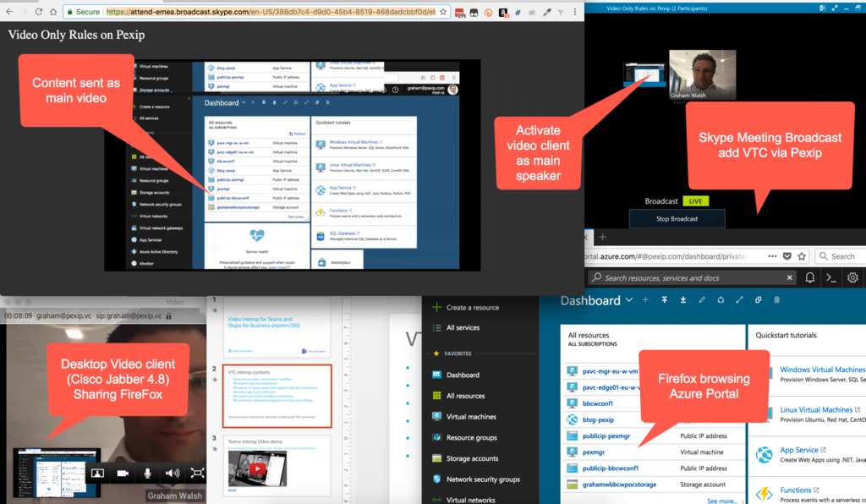Open App Service quickstart tutorial
Screen dimensions: 866x504
798,450
